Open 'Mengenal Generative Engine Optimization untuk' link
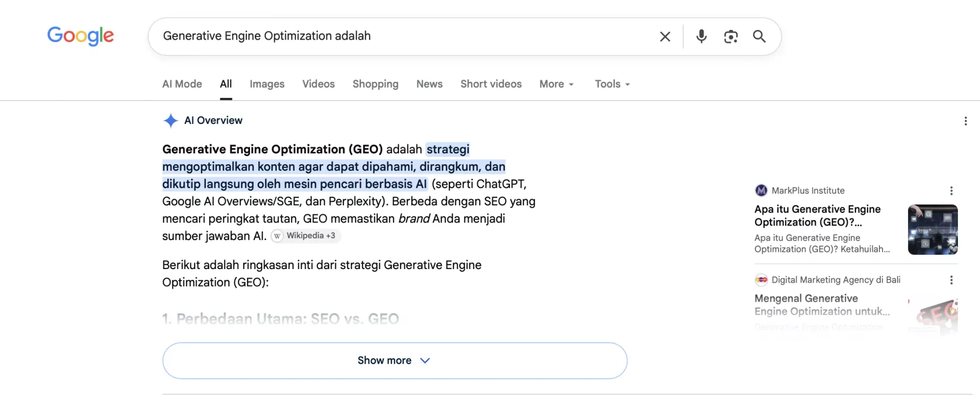Image resolution: width=980 pixels, height=396 pixels. click(x=822, y=305)
